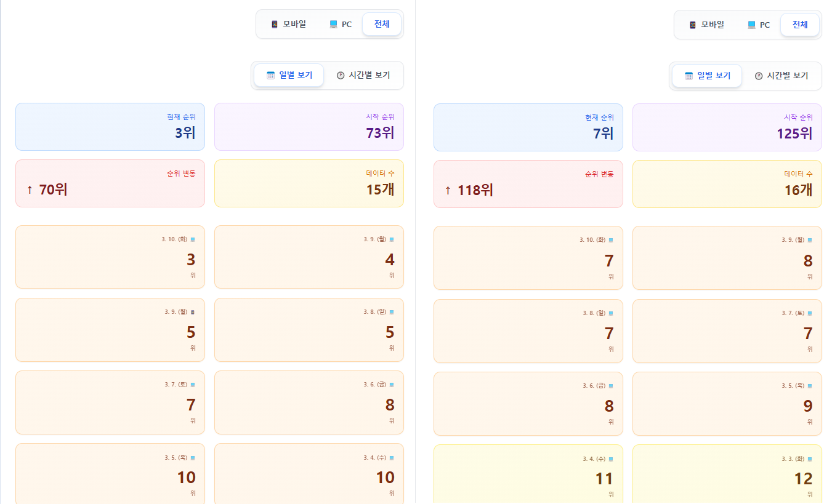Click the left panel's 현재 순위 3위 card

tap(110, 127)
